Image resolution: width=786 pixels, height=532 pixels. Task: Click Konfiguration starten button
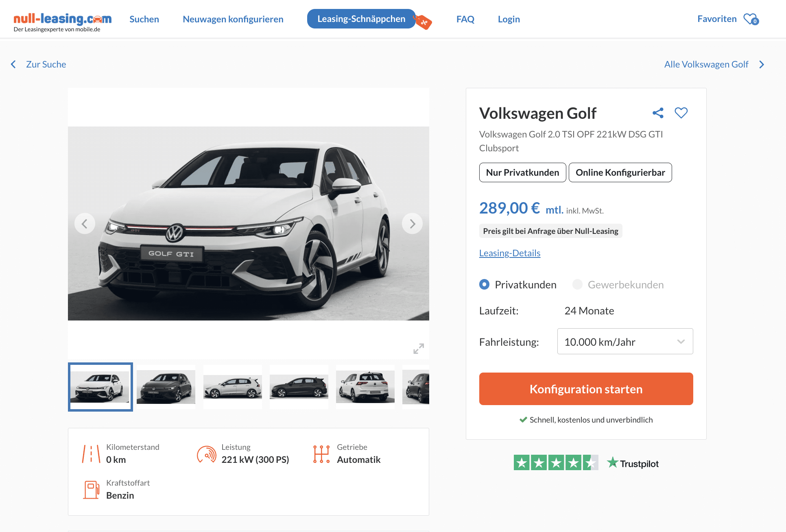click(x=586, y=389)
